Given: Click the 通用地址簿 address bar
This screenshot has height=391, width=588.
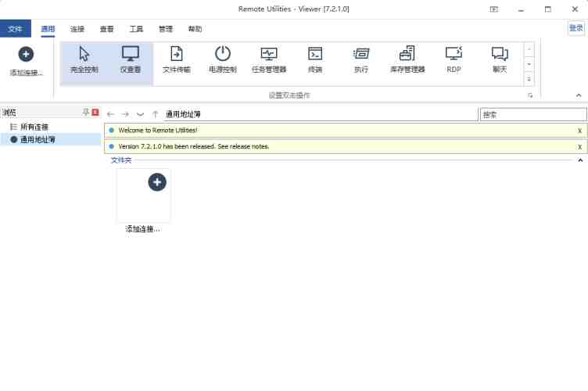Looking at the screenshot, I should 321,114.
